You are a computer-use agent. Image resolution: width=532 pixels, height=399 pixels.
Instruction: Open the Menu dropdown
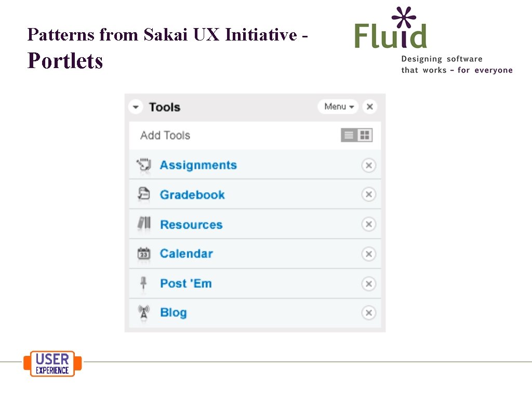338,107
